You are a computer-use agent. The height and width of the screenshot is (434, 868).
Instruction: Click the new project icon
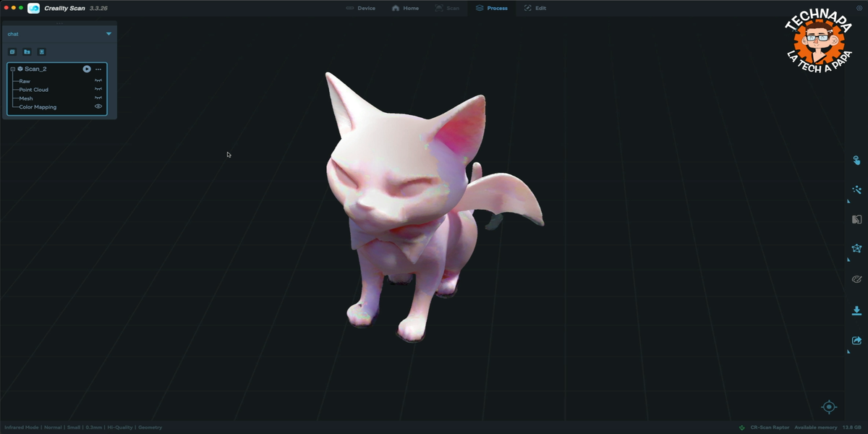pos(12,52)
